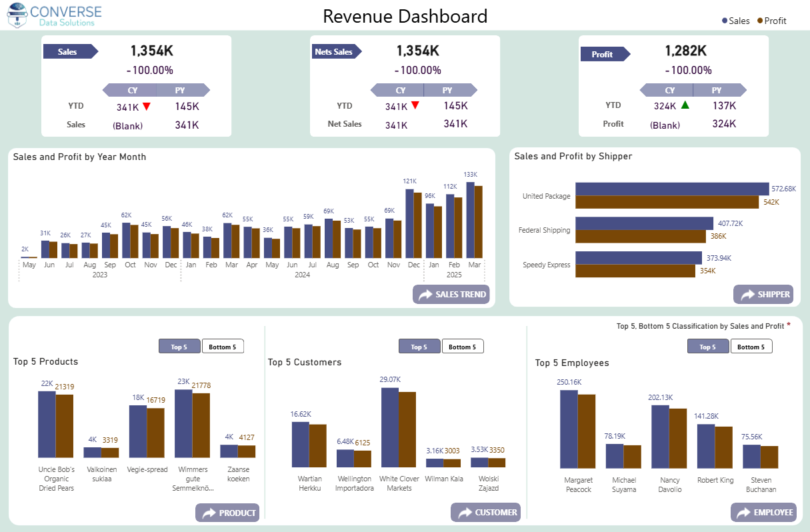Click the arrow icon on CUSTOMER button
The image size is (810, 532).
pyautogui.click(x=465, y=513)
